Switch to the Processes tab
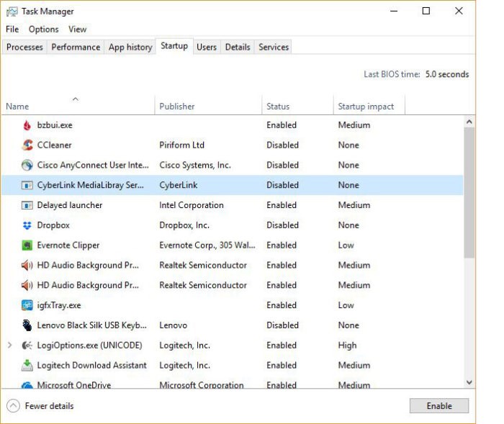 click(24, 48)
